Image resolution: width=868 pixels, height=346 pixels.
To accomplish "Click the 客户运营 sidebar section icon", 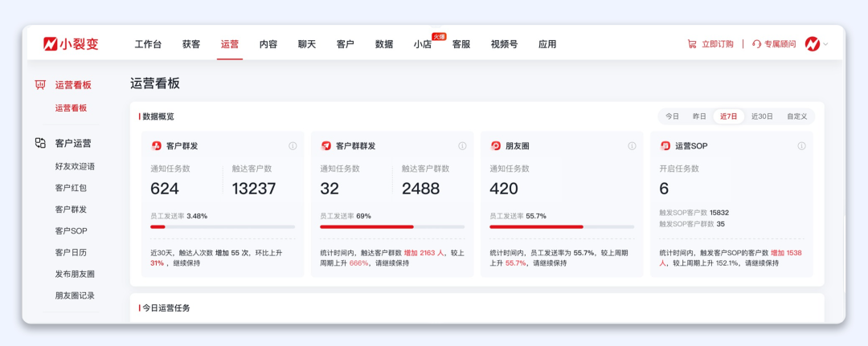I will tap(40, 143).
